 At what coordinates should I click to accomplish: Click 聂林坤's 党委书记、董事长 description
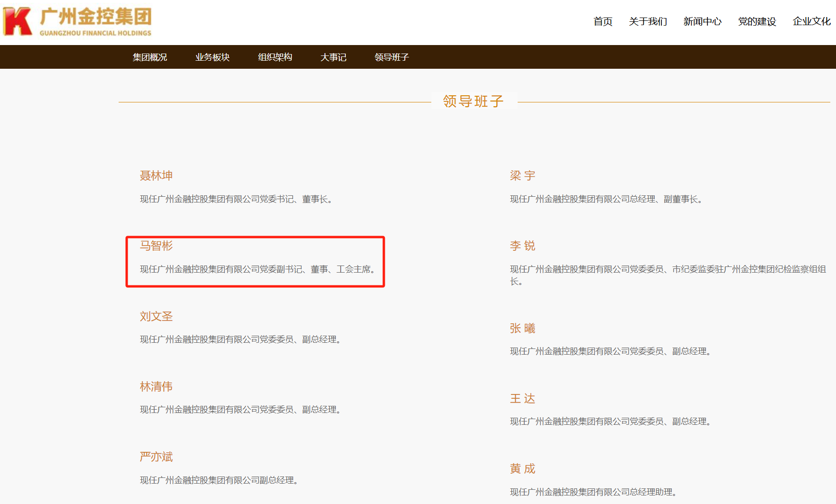tap(236, 199)
